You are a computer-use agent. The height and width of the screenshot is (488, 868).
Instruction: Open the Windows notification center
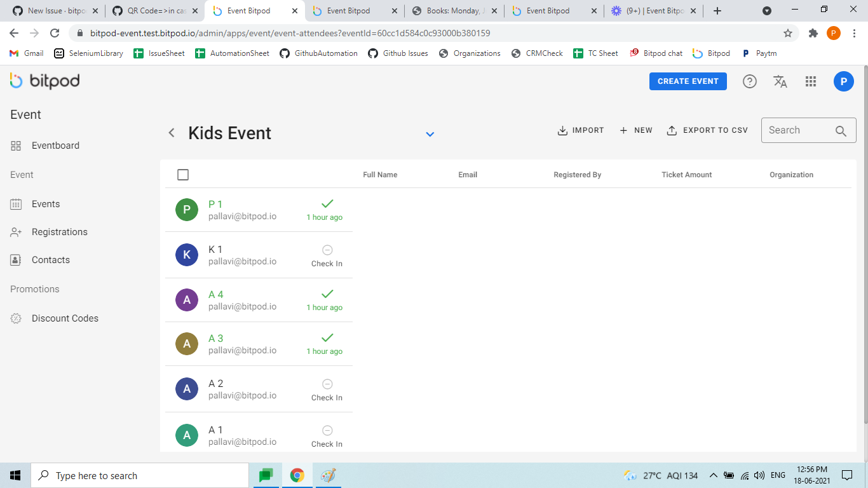point(847,475)
